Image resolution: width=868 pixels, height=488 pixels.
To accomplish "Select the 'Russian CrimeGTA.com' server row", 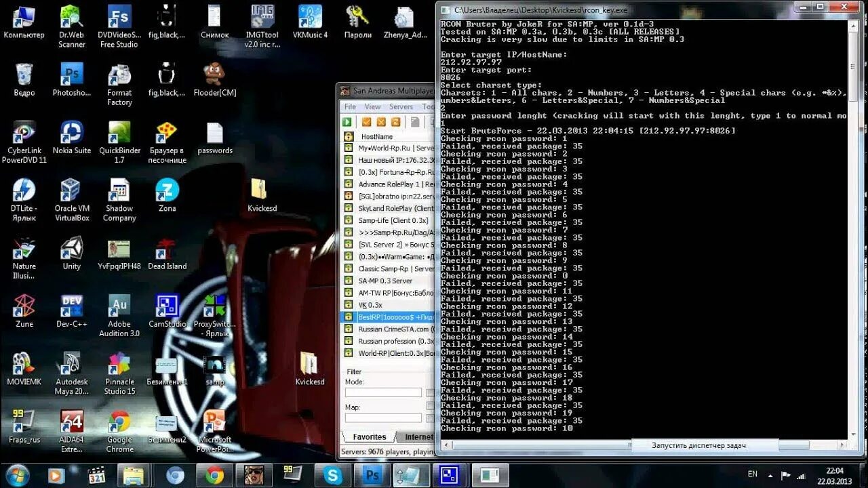I will tap(388, 329).
